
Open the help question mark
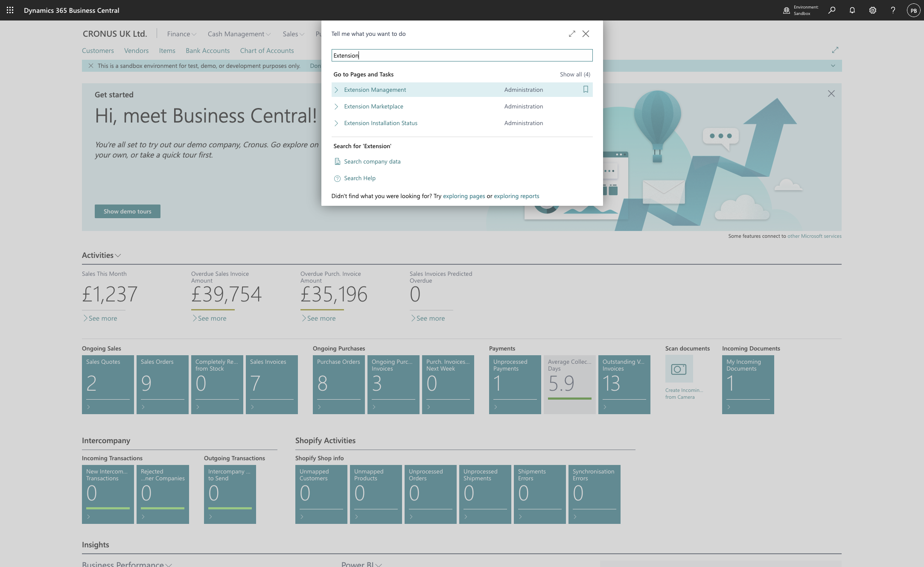pyautogui.click(x=893, y=10)
